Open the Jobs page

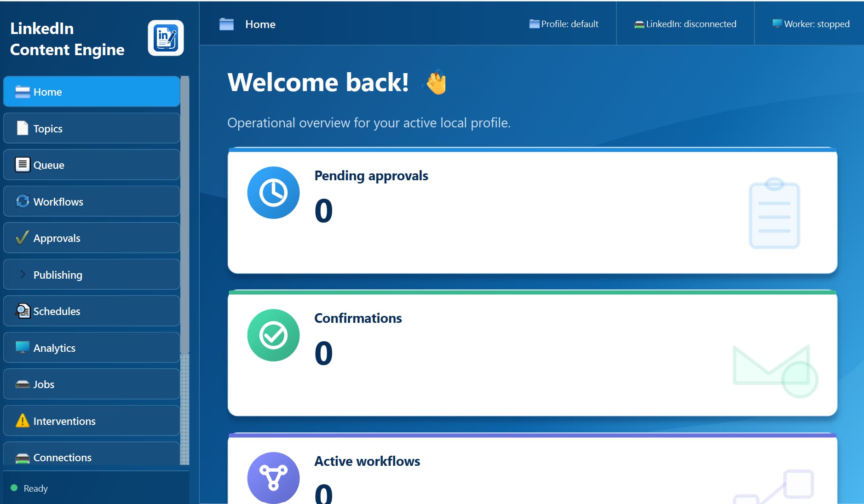pyautogui.click(x=92, y=384)
